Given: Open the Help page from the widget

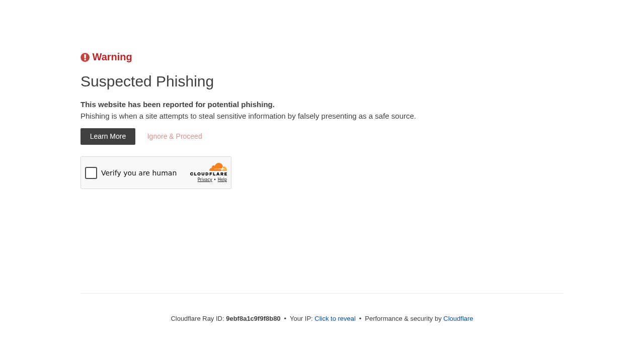Looking at the screenshot, I should (x=221, y=178).
